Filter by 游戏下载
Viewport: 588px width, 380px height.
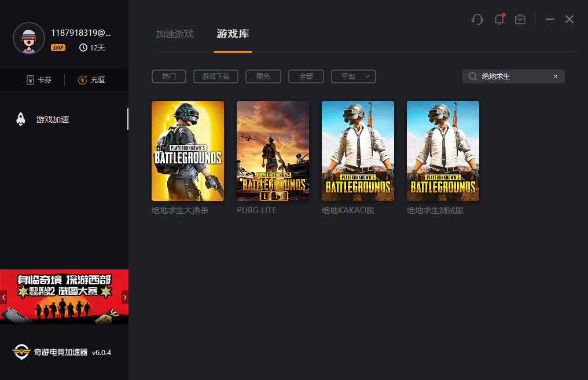[x=216, y=76]
